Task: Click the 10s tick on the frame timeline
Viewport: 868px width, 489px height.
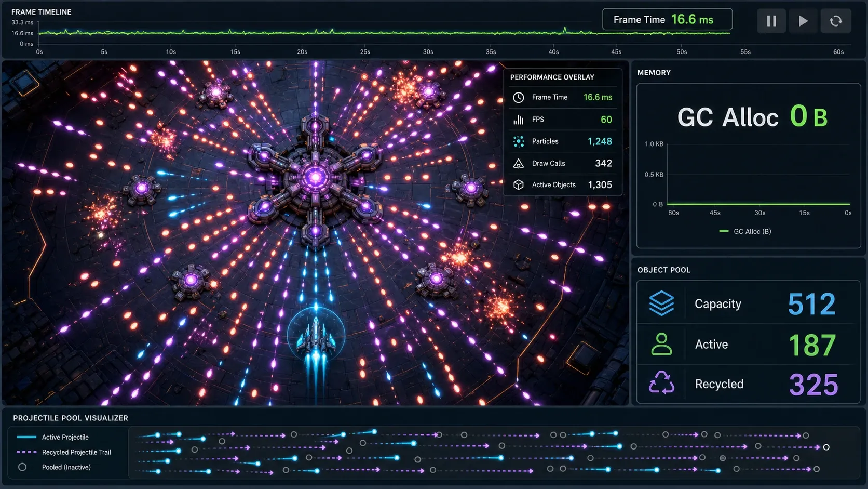Action: click(171, 52)
